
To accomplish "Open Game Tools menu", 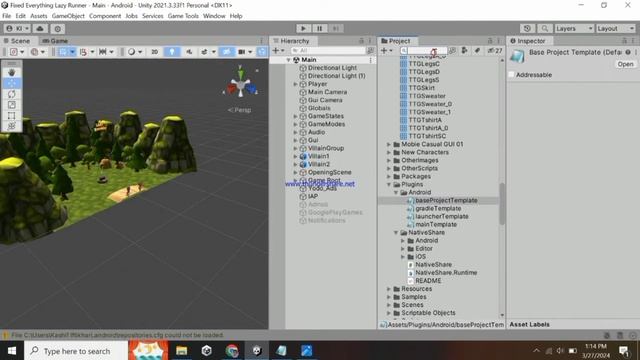I will [183, 16].
